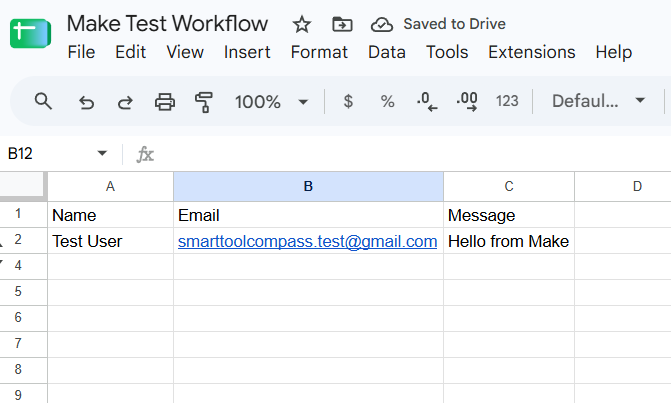671x403 pixels.
Task: Decrease decimal places
Action: [x=427, y=102]
